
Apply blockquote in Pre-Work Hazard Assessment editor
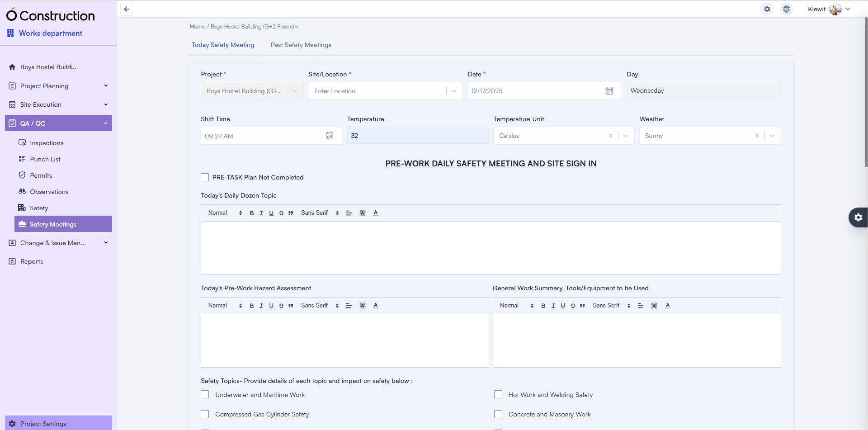click(291, 306)
